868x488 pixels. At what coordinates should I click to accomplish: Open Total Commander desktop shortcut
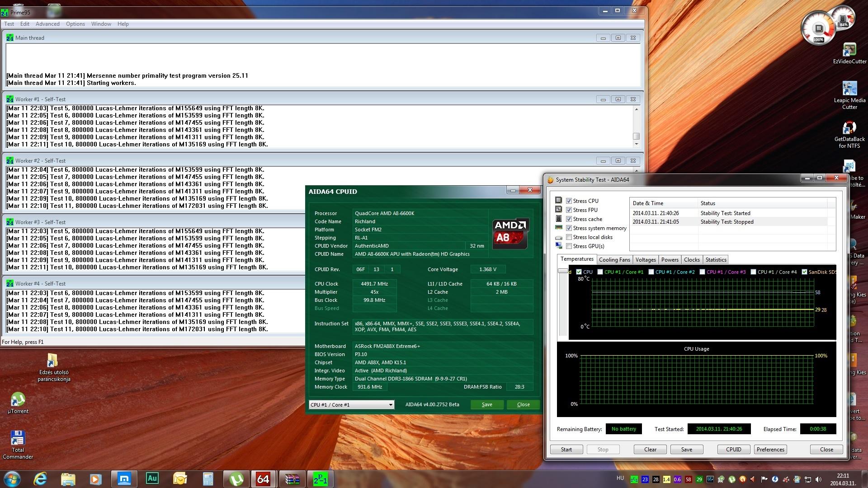coord(18,445)
